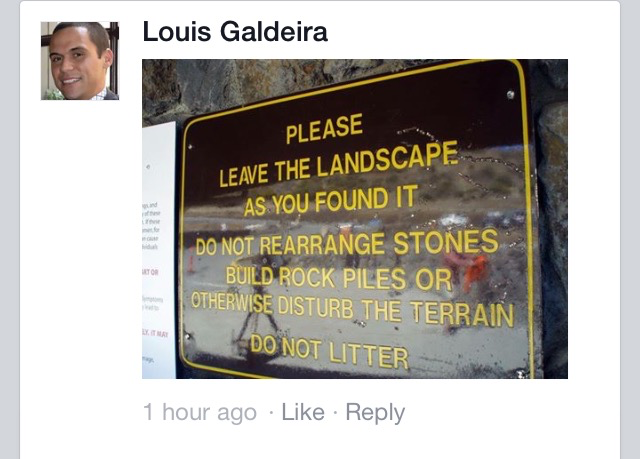Select the Like link under the photo
Image resolution: width=640 pixels, height=459 pixels.
point(303,412)
